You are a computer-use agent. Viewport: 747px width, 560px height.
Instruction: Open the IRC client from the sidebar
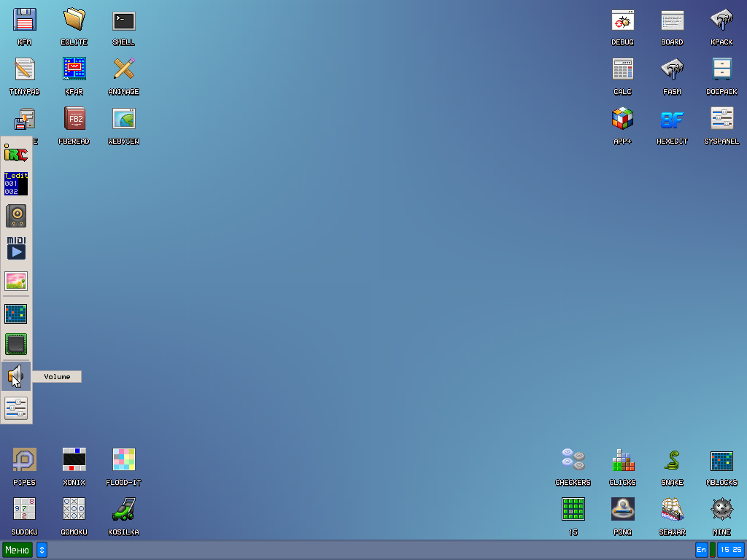point(16,153)
